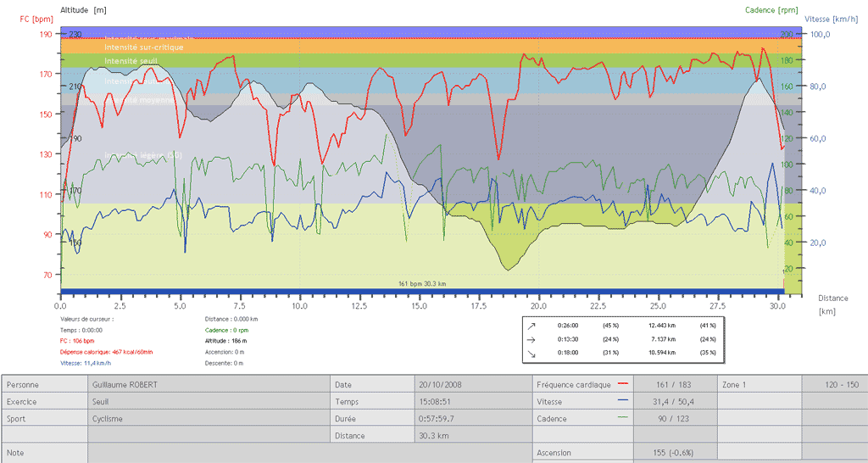Click the 'FC [bpm]' axis label

coord(36,20)
